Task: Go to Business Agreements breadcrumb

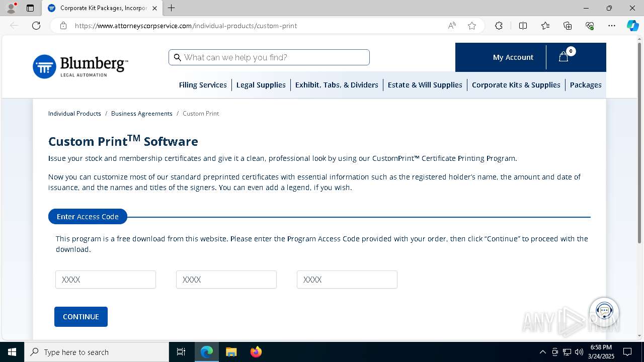Action: 142,114
